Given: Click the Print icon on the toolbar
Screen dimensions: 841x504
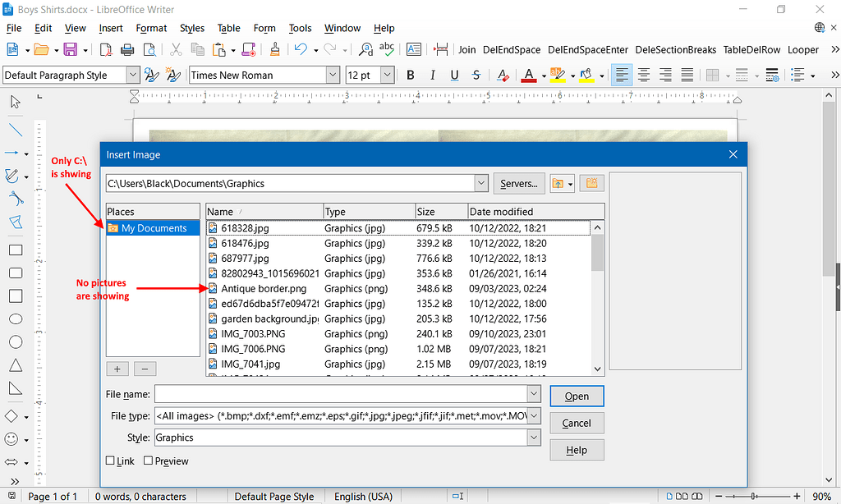Looking at the screenshot, I should [128, 49].
